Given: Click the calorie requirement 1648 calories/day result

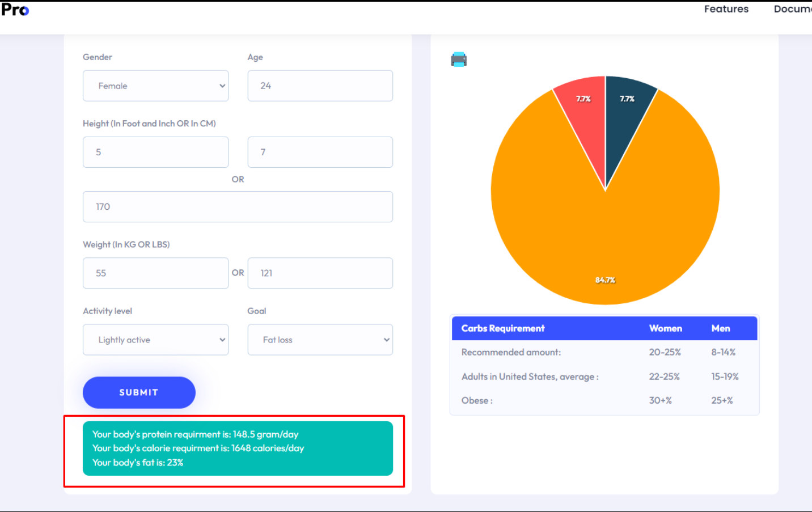Looking at the screenshot, I should [198, 448].
